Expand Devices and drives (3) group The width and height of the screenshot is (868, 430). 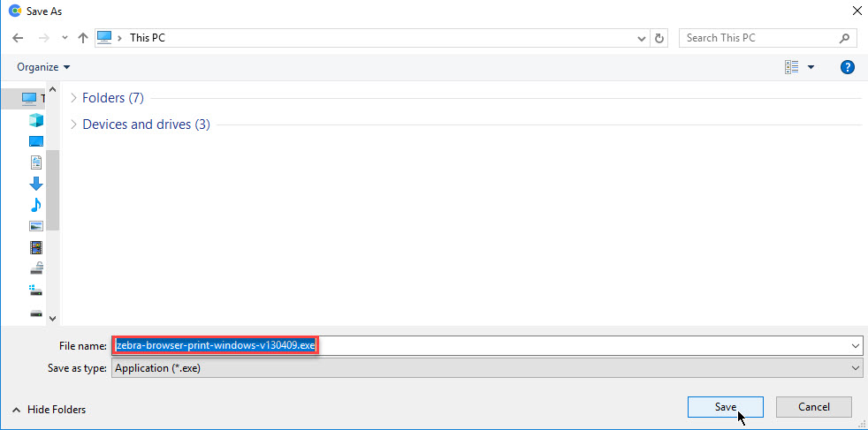click(x=73, y=124)
